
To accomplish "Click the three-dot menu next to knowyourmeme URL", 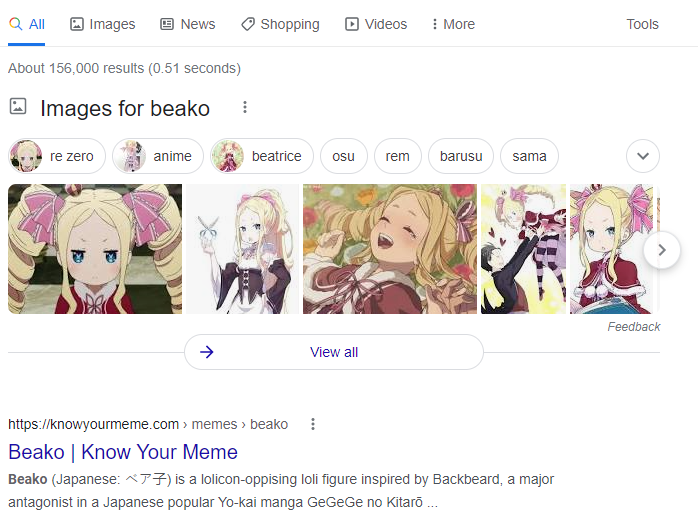I will (313, 424).
